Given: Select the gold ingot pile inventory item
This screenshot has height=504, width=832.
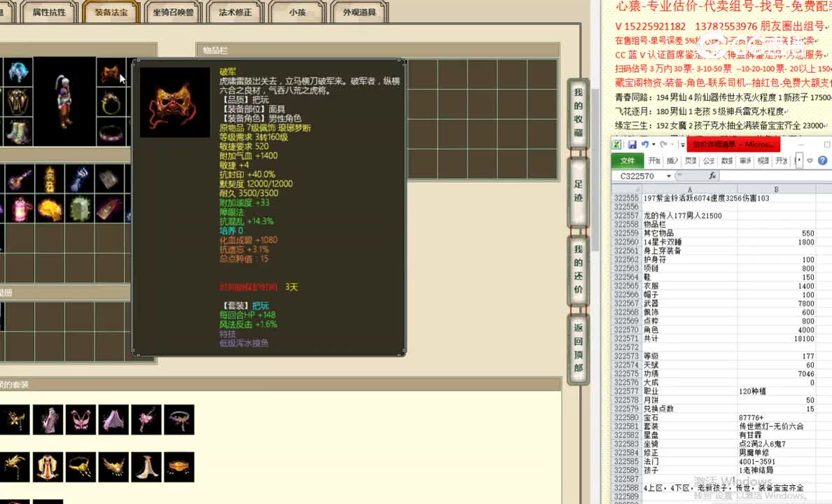Looking at the screenshot, I should pyautogui.click(x=50, y=209).
